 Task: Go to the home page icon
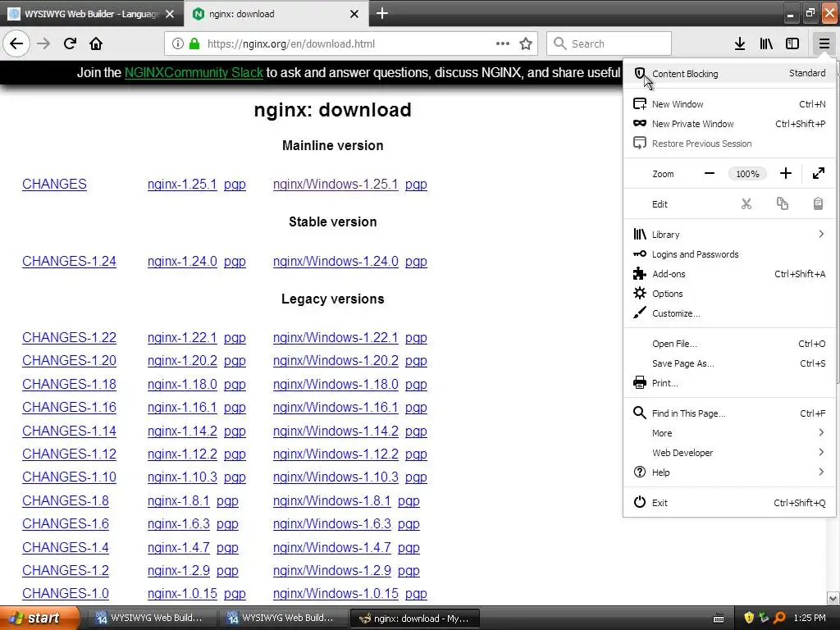(x=96, y=43)
